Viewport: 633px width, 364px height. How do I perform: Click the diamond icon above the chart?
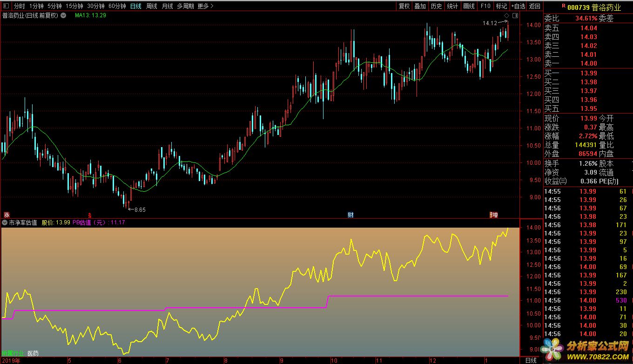click(x=506, y=15)
